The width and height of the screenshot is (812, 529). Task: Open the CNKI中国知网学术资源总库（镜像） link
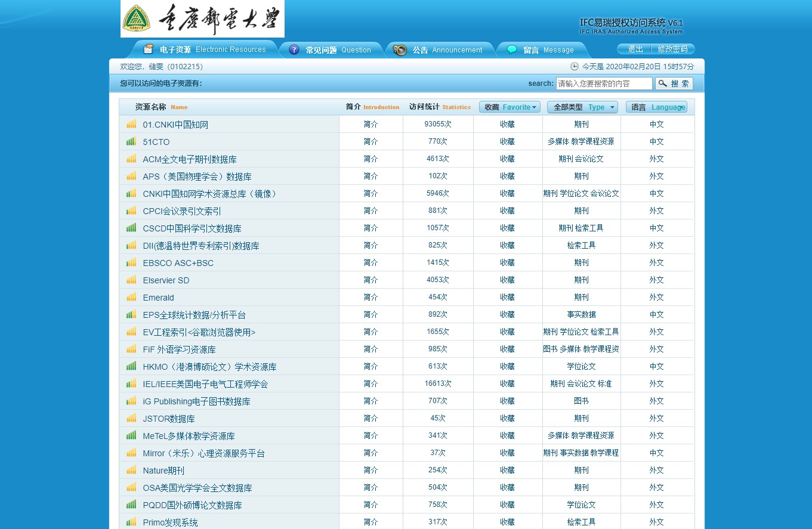click(211, 194)
